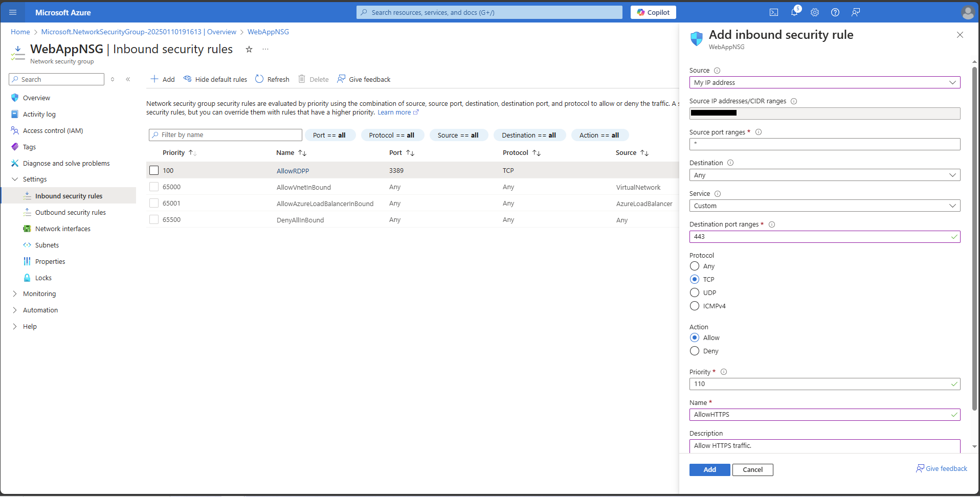Click the Destination port ranges field
The width and height of the screenshot is (980, 497).
825,237
